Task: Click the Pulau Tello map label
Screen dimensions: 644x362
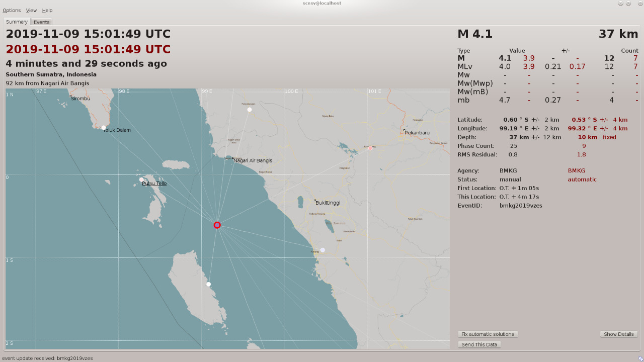Action: click(x=154, y=184)
